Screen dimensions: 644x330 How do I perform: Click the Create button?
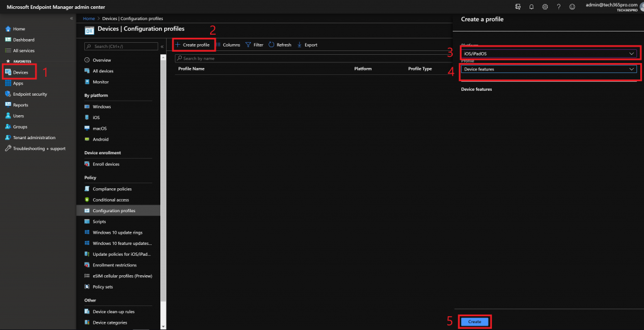point(475,321)
